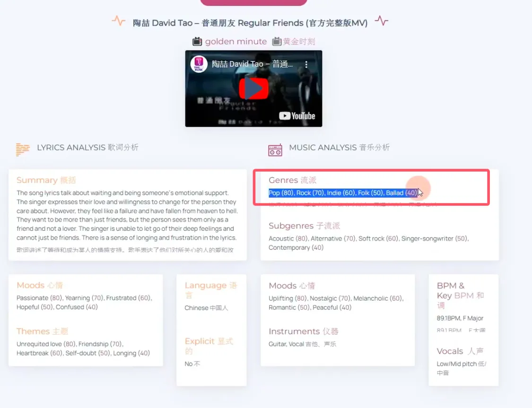Click the document icon next to LYRICS ANALYSIS

22,149
